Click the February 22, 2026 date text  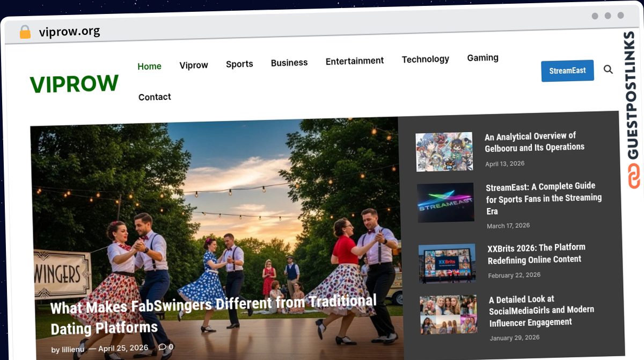point(514,275)
